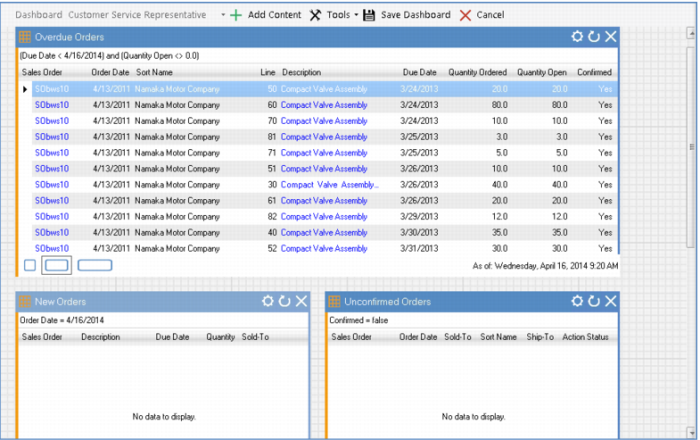Sort by Quantity Open column header
Screen dimensions: 700x440
[x=542, y=72]
